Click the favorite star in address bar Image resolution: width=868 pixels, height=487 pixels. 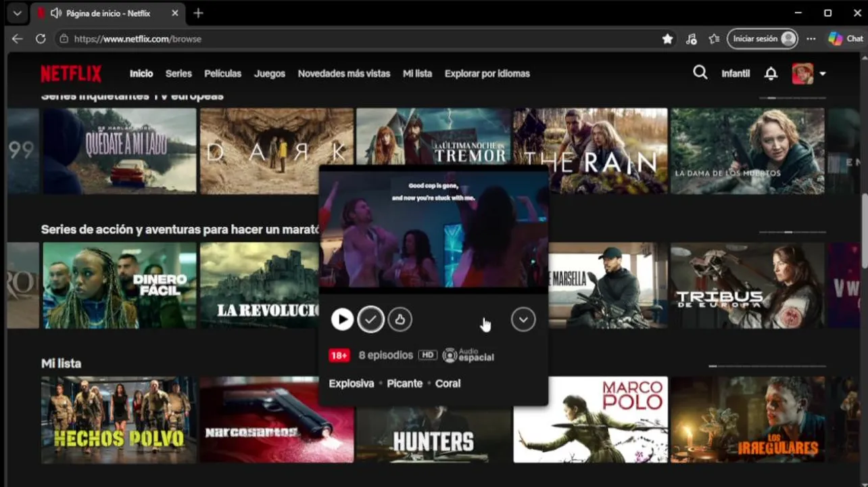pos(667,39)
